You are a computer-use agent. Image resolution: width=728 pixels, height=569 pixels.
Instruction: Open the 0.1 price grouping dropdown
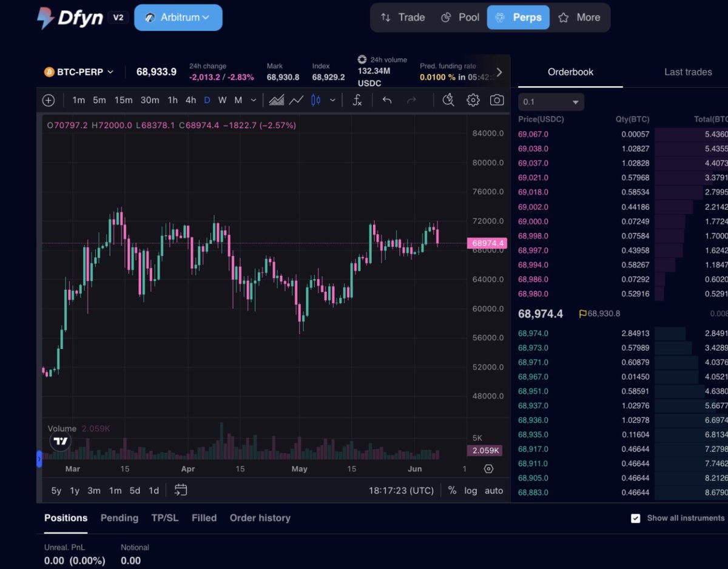pyautogui.click(x=551, y=102)
